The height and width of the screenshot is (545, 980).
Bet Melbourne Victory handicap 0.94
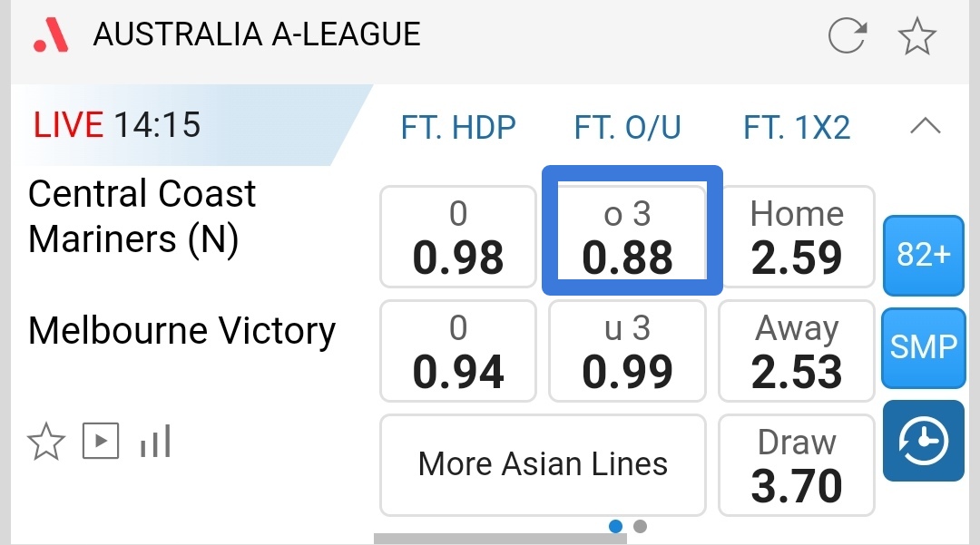coord(458,351)
